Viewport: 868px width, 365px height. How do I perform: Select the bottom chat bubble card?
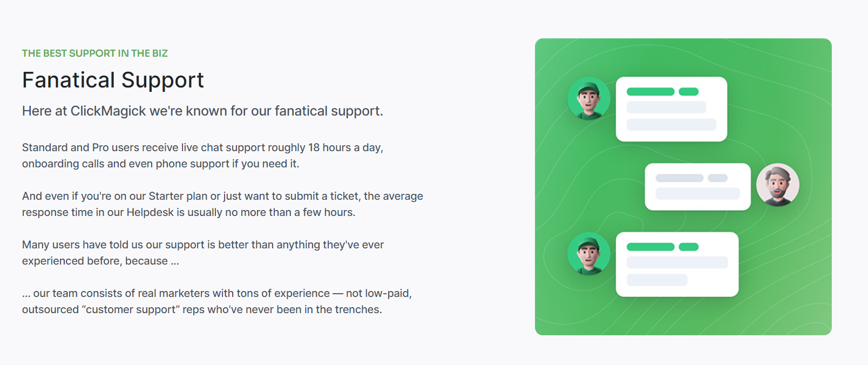[677, 265]
